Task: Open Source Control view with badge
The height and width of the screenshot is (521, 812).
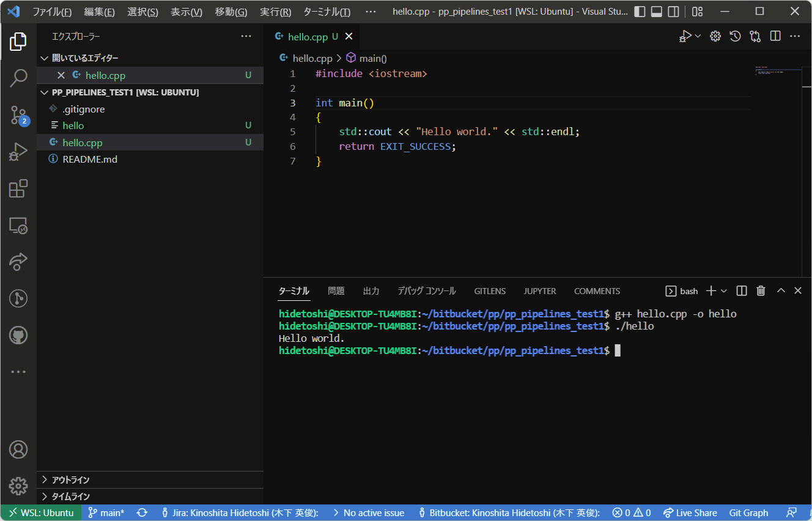Action: click(x=18, y=115)
